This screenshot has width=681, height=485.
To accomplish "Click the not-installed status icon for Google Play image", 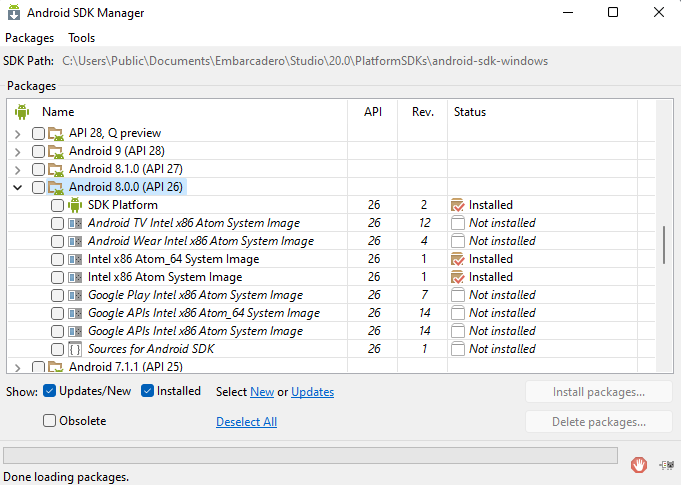I will [458, 295].
